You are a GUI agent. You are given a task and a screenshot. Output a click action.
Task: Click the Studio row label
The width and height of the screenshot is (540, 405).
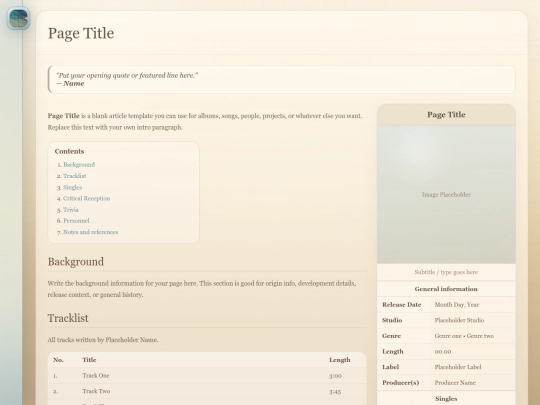[392, 320]
